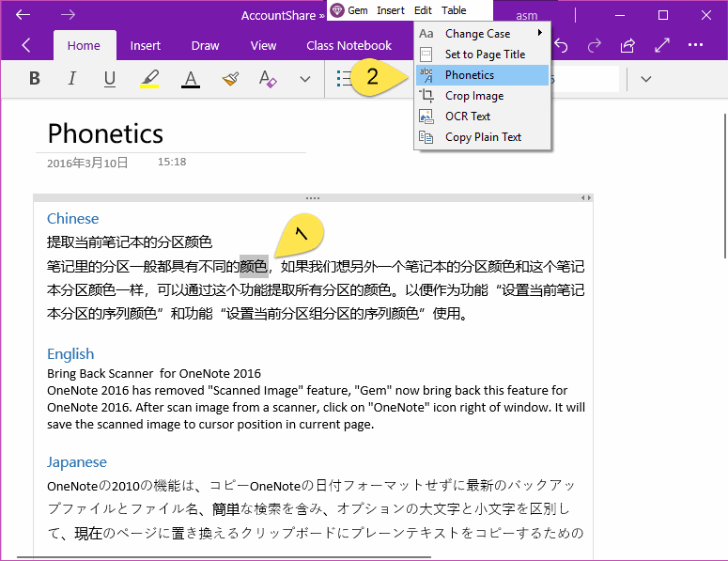
Task: Click the English heading
Action: (70, 354)
